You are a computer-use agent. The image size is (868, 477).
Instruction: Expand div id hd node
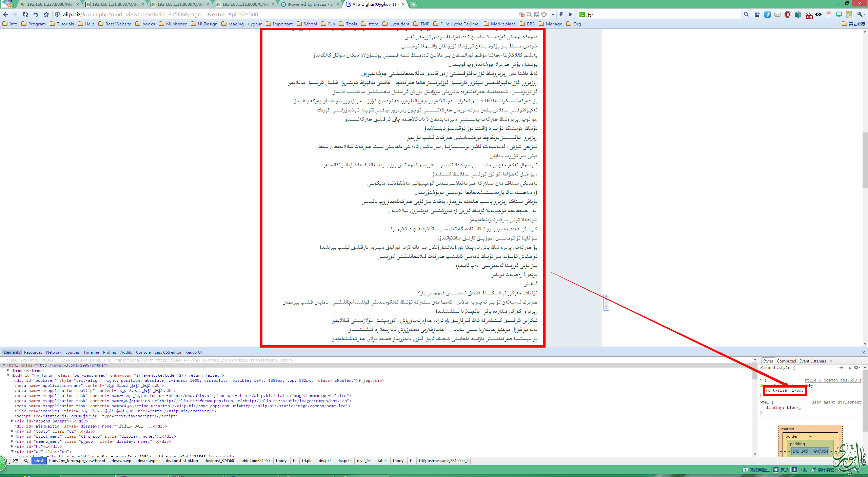pyautogui.click(x=12, y=447)
